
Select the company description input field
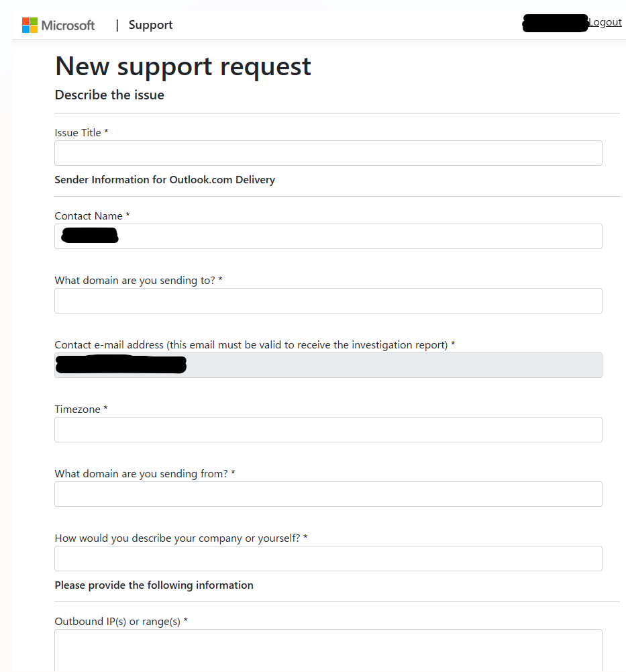click(x=328, y=559)
